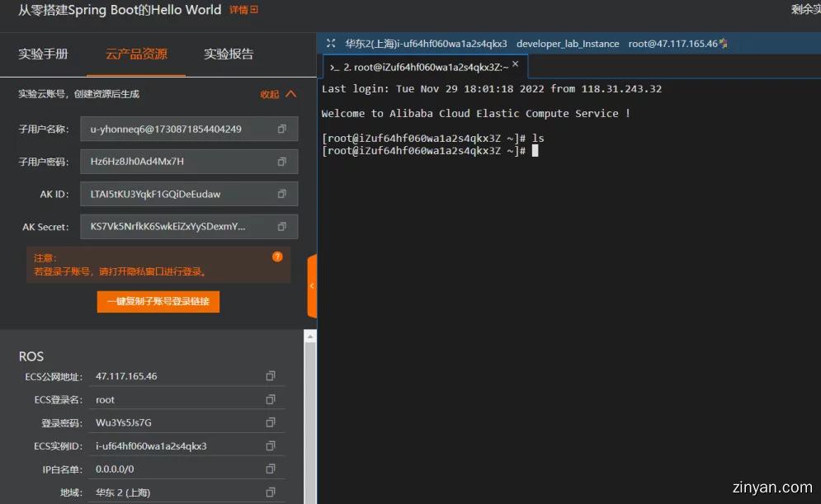The width and height of the screenshot is (821, 504).
Task: Collapse the left panel with the orange handle
Action: tap(312, 285)
